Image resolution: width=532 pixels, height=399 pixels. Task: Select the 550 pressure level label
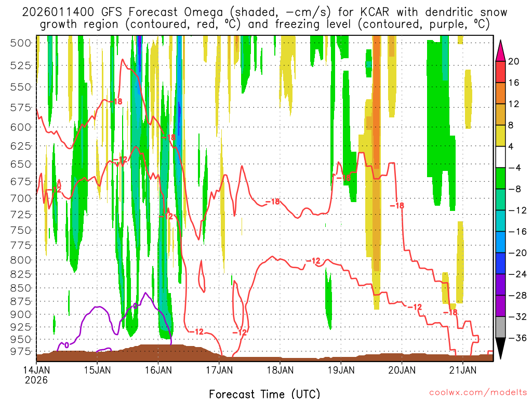tap(20, 87)
